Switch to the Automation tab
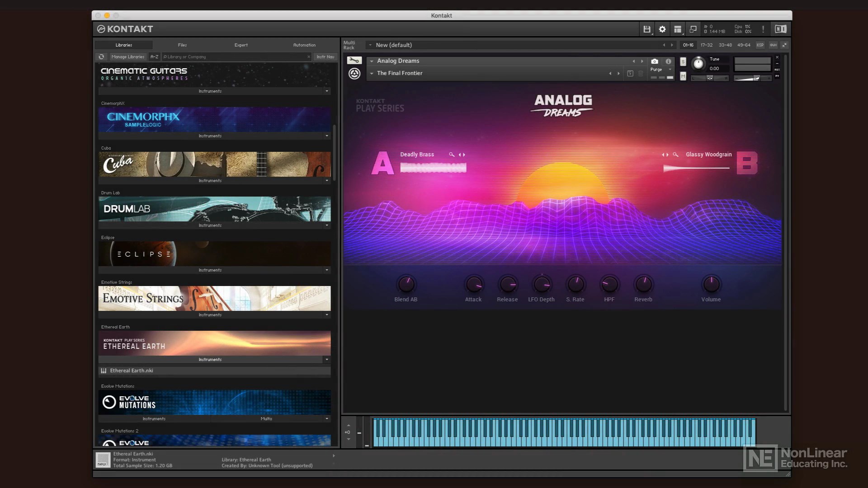The height and width of the screenshot is (488, 868). [304, 45]
